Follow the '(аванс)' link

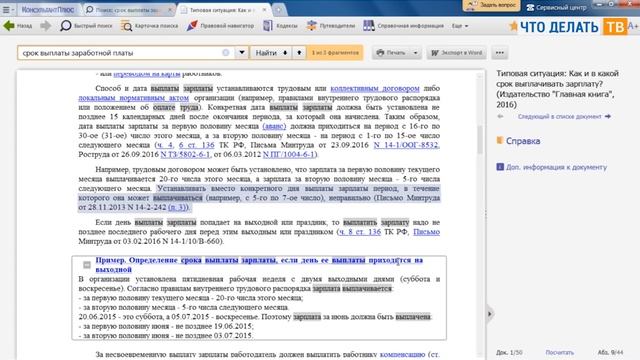274,126
